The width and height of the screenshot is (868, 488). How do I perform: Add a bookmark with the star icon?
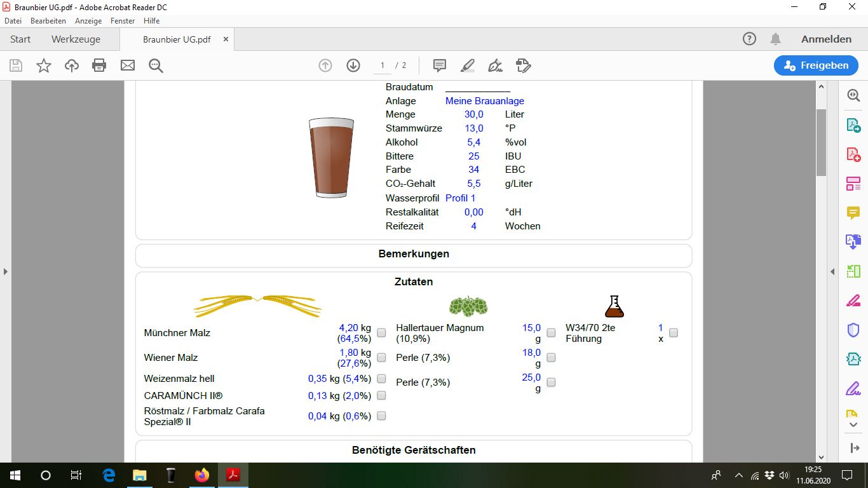[43, 65]
